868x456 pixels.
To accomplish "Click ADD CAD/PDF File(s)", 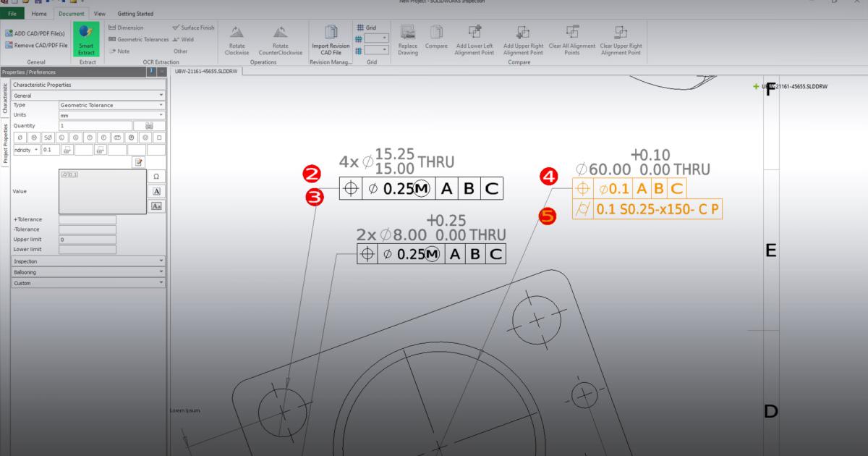I will 34,33.
